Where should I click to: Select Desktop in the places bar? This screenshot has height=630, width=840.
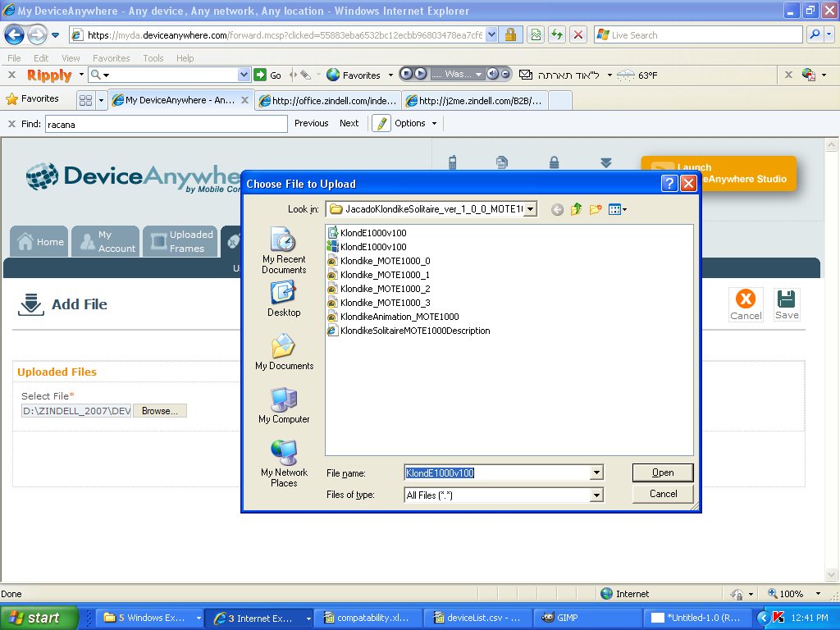(x=284, y=299)
